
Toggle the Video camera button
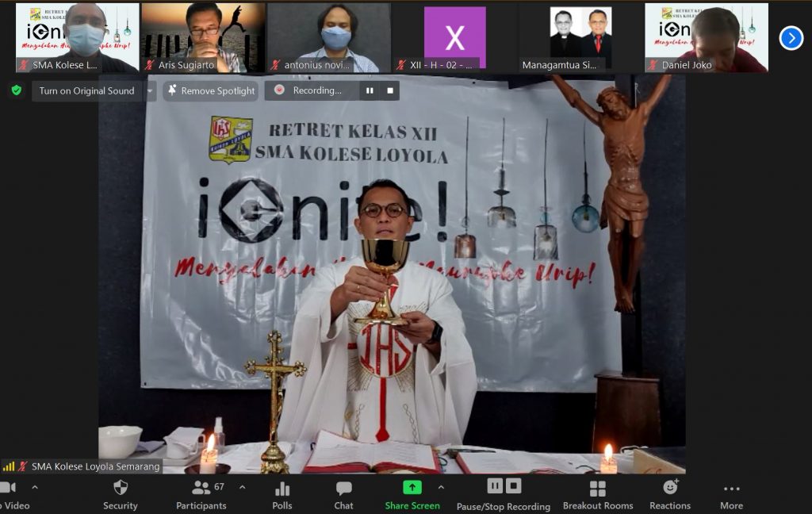(x=13, y=495)
